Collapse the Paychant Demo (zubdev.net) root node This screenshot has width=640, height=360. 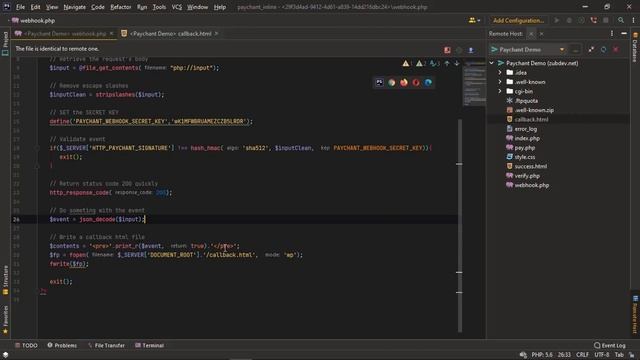[491, 63]
